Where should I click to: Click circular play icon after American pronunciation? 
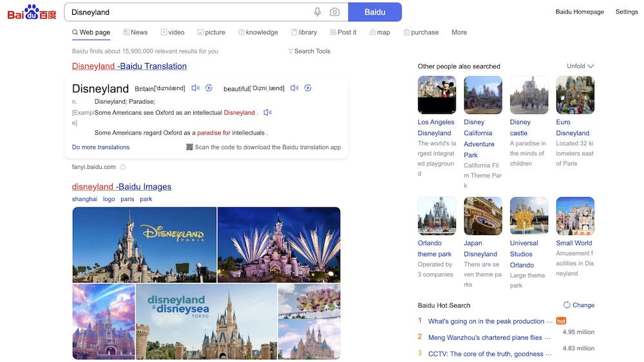308,88
